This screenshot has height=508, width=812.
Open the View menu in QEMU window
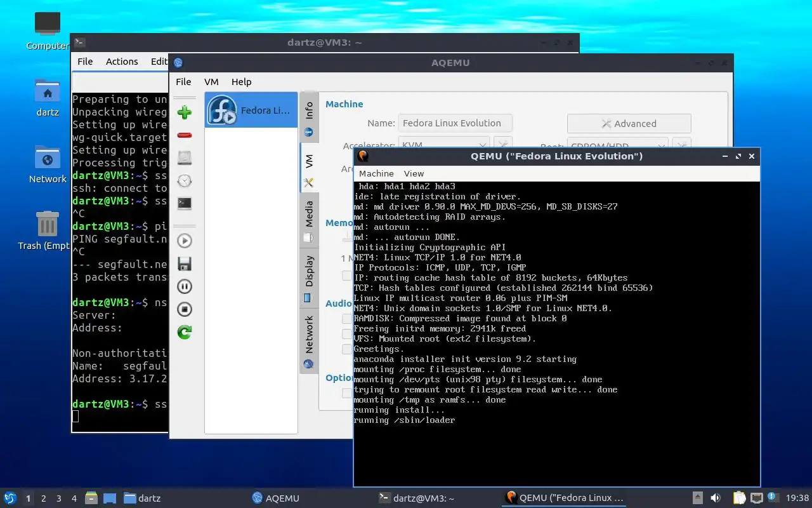[x=414, y=173]
